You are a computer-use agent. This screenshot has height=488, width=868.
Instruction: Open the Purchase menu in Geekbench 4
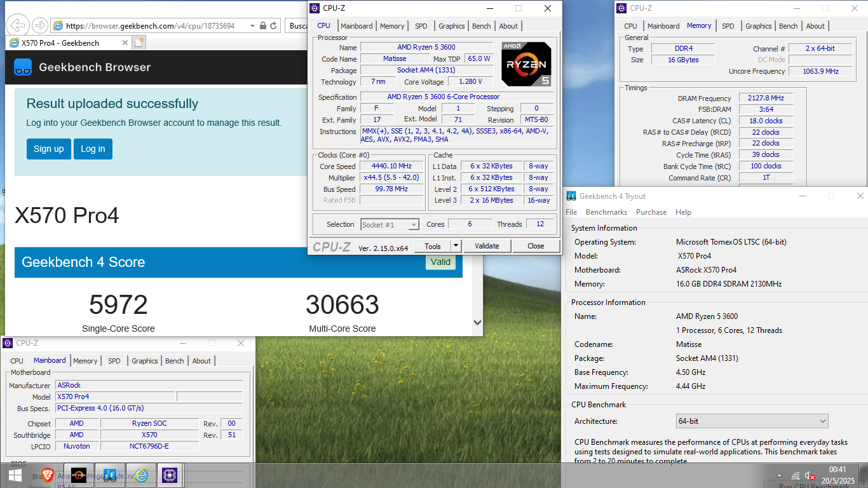pyautogui.click(x=651, y=212)
